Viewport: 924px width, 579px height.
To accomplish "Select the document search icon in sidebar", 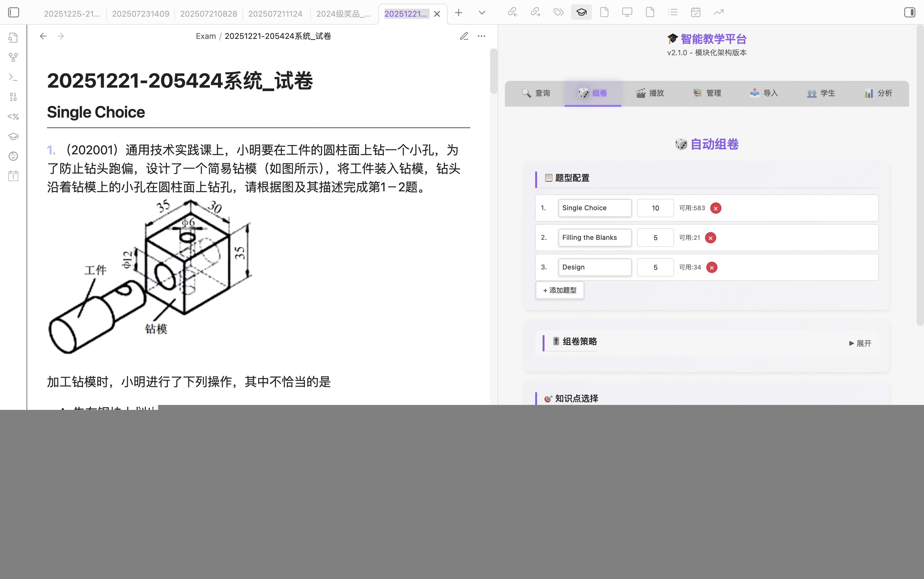I will tap(13, 38).
